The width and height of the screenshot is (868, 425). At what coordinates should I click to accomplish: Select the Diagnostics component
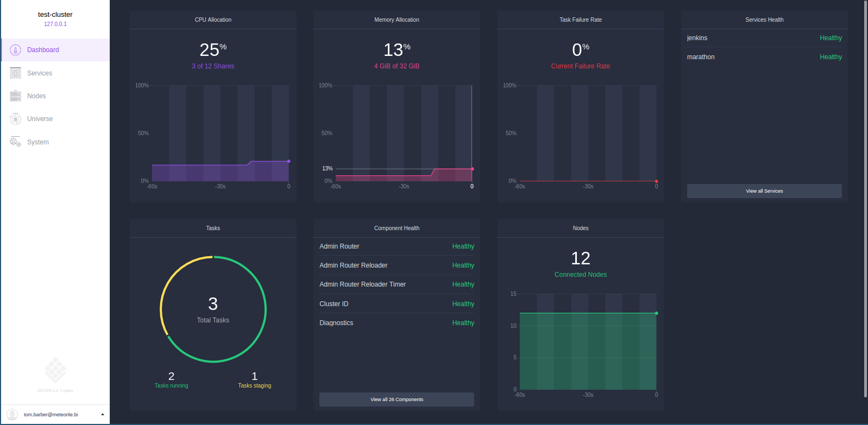point(397,323)
